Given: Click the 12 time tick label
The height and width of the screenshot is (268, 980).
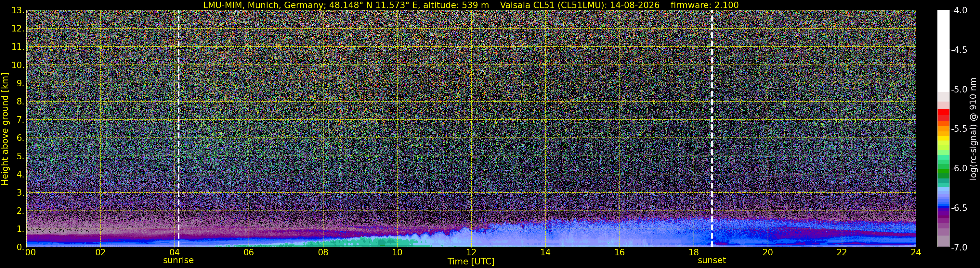Looking at the screenshot, I should click(x=471, y=252).
